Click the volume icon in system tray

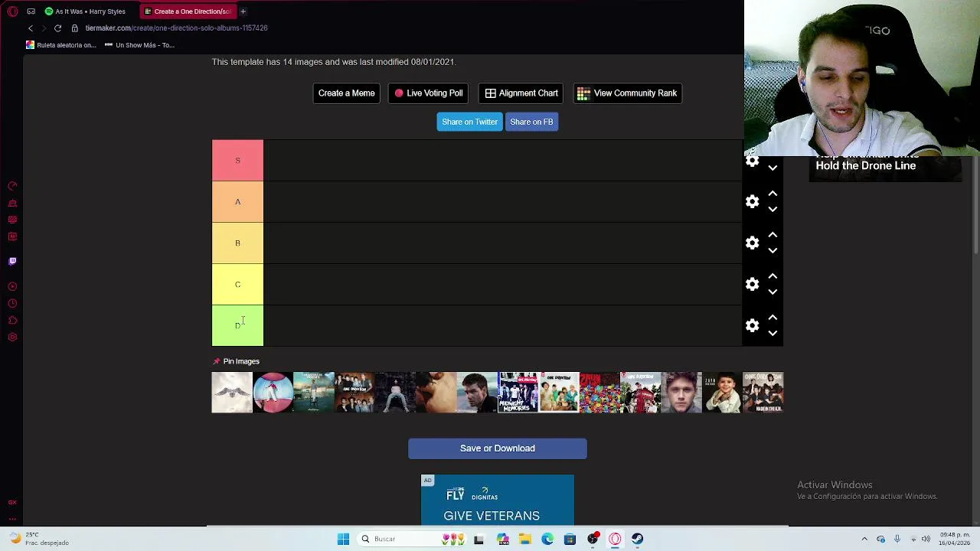pos(926,539)
